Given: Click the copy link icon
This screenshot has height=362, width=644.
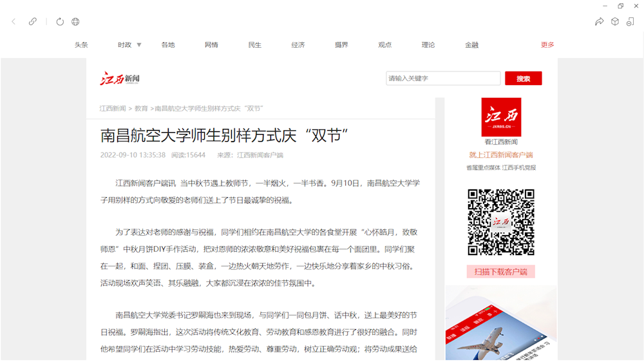Looking at the screenshot, I should click(33, 21).
